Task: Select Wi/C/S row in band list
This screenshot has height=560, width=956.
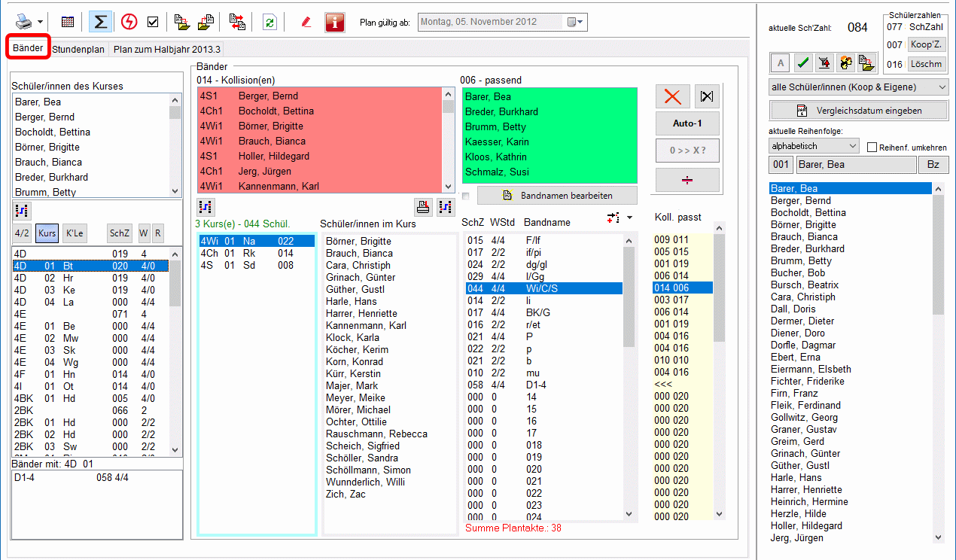Action: [x=542, y=288]
